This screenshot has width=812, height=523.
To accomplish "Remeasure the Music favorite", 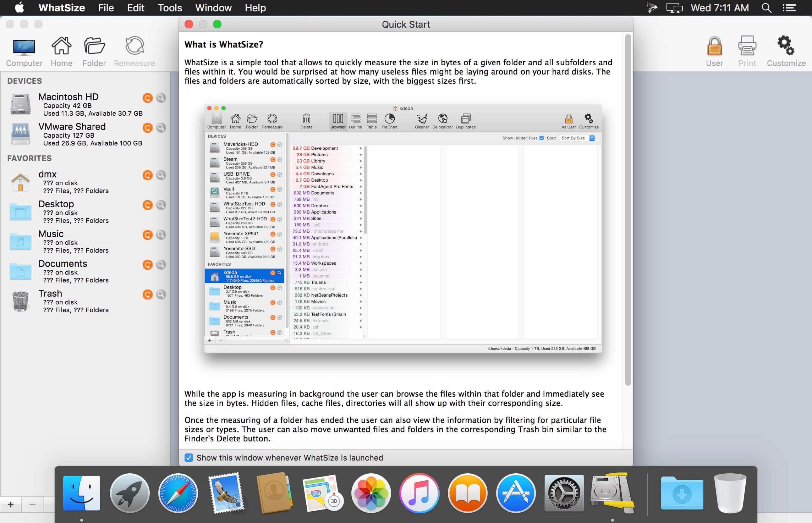I will tap(148, 235).
